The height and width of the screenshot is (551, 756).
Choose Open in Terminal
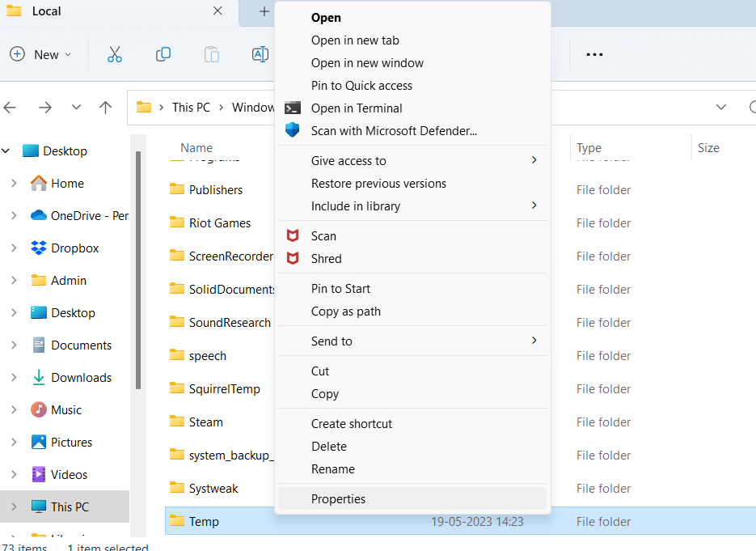[x=357, y=108]
